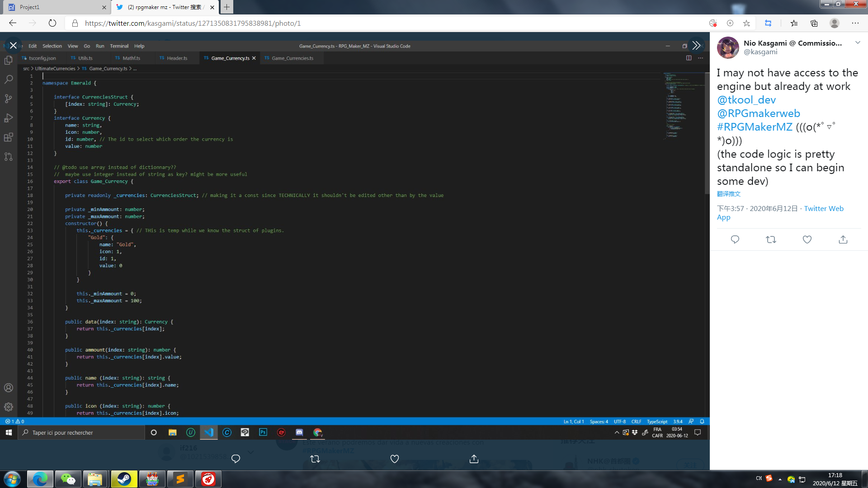Collapse the tweet sidebar with the double-chevron icon
868x488 pixels.
pos(696,45)
